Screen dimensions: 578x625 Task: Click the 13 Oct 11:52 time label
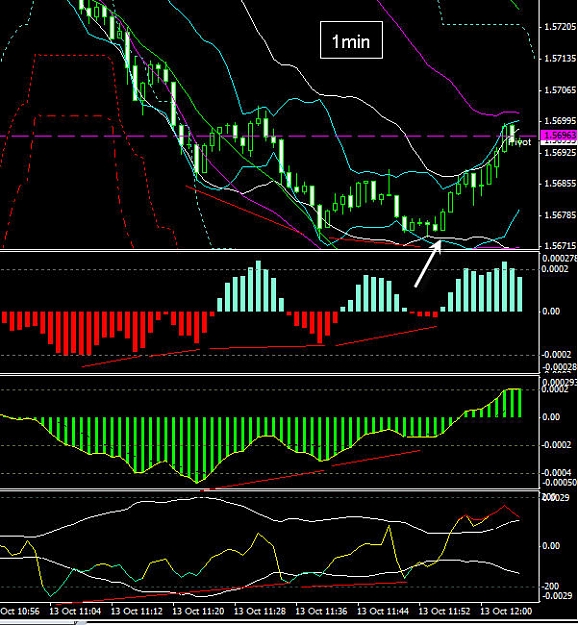click(x=444, y=611)
